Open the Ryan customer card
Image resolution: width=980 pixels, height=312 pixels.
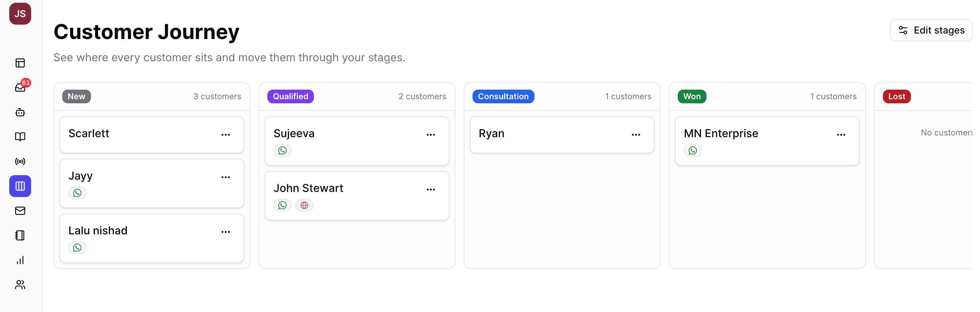562,135
